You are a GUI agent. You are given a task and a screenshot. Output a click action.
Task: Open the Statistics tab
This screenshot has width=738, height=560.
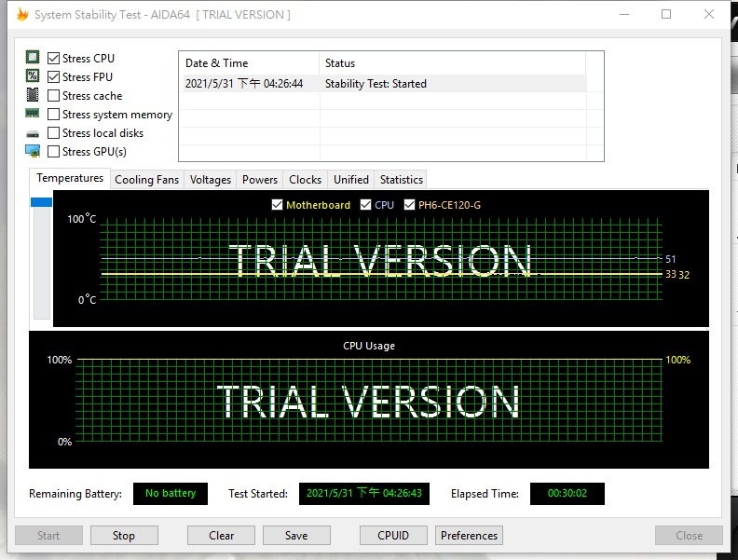tap(402, 180)
